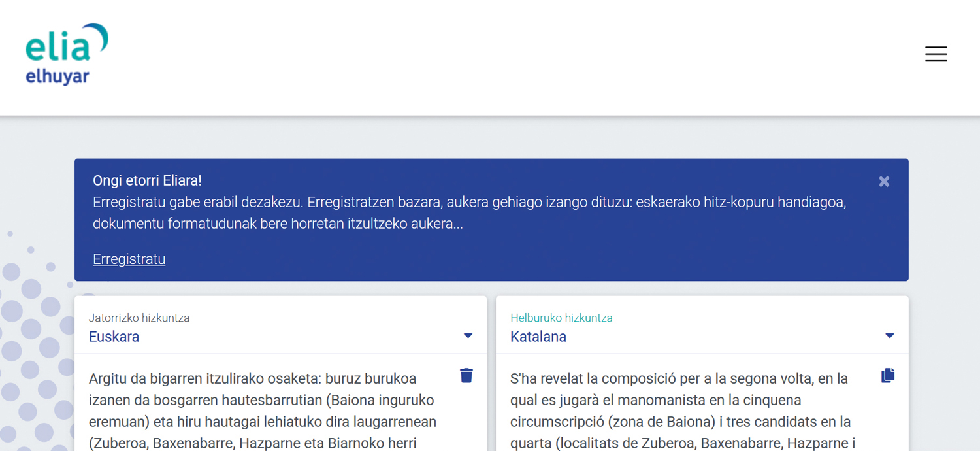Close the welcome banner
Viewport: 980px width, 451px height.
884,182
